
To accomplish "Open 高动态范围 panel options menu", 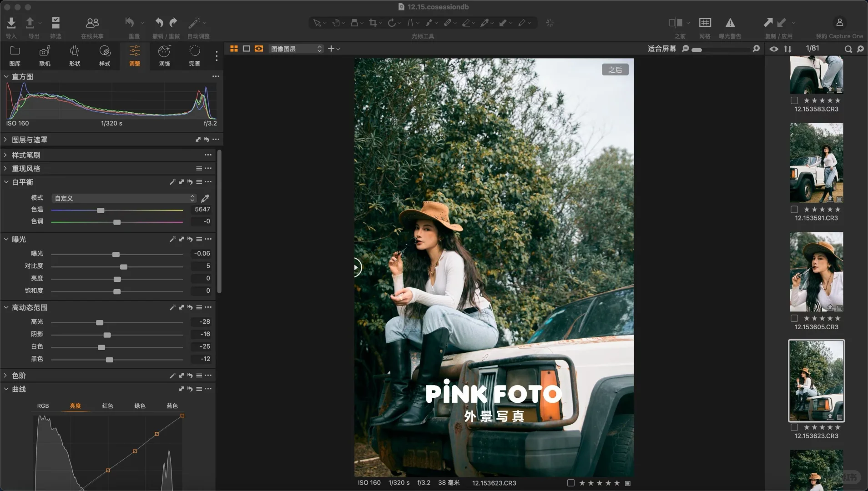I will pyautogui.click(x=208, y=307).
